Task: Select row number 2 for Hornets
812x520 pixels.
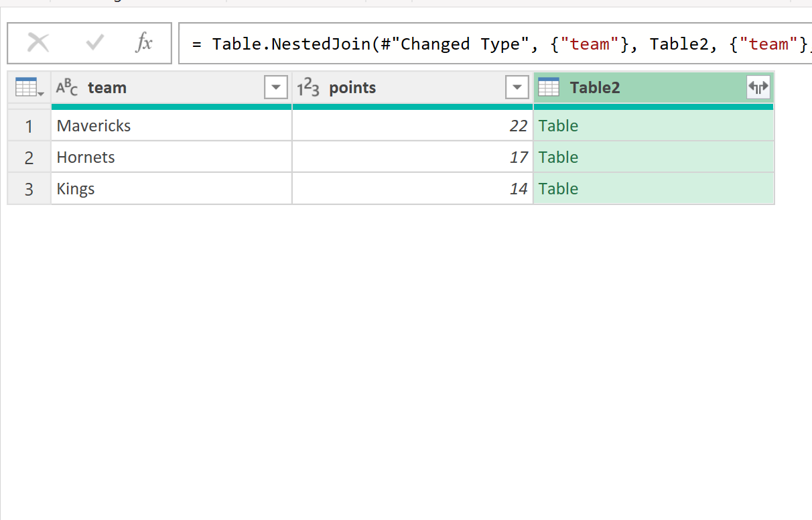Action: coord(28,157)
